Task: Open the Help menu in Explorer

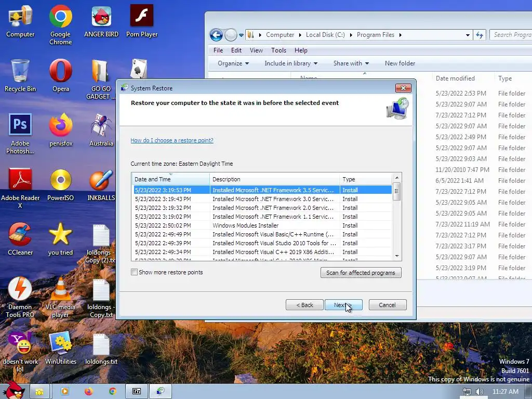Action: (x=301, y=50)
